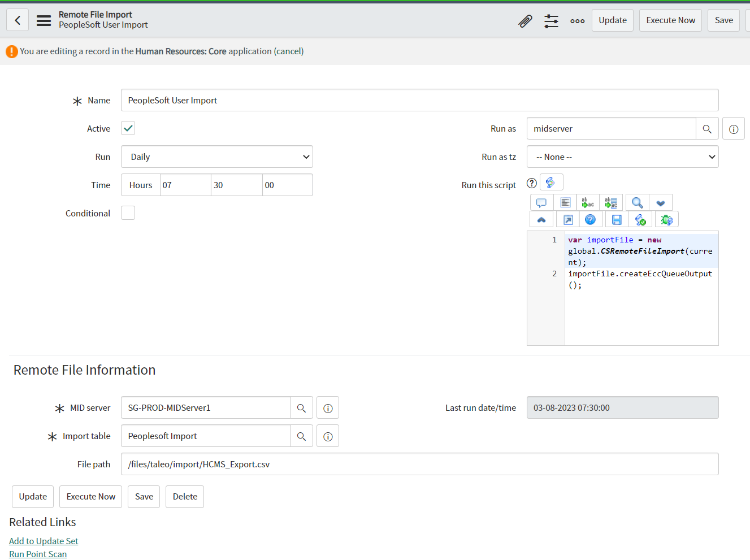750x560 pixels.
Task: Click the script editor save icon
Action: pos(617,220)
